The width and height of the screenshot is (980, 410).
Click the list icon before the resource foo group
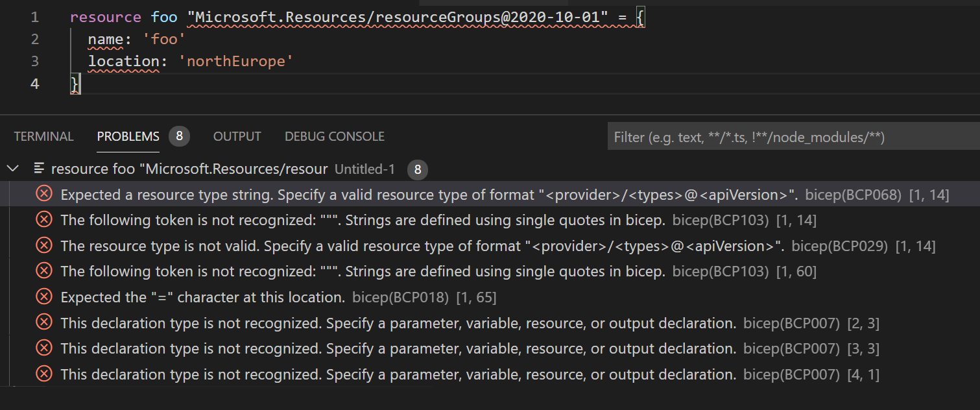[x=38, y=168]
